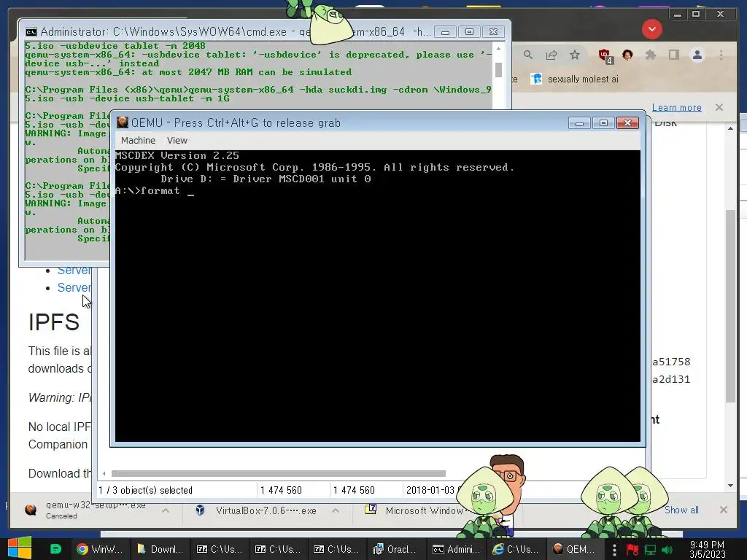Follow the Learn more link

[x=676, y=108]
